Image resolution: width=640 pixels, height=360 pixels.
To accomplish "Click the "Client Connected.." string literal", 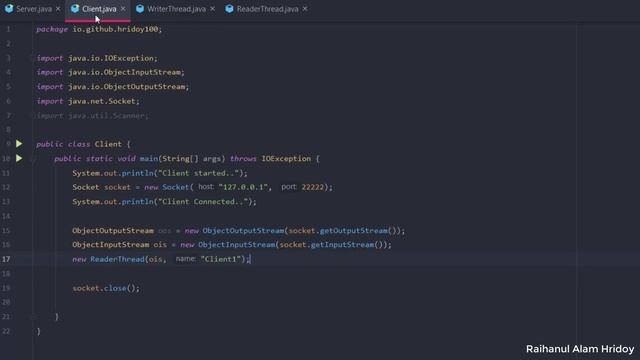I will [x=203, y=202].
